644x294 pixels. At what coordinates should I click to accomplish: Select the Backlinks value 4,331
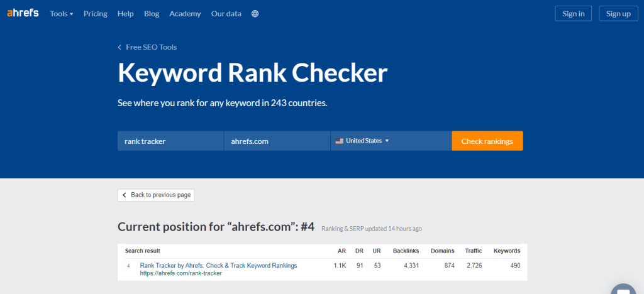(x=411, y=266)
